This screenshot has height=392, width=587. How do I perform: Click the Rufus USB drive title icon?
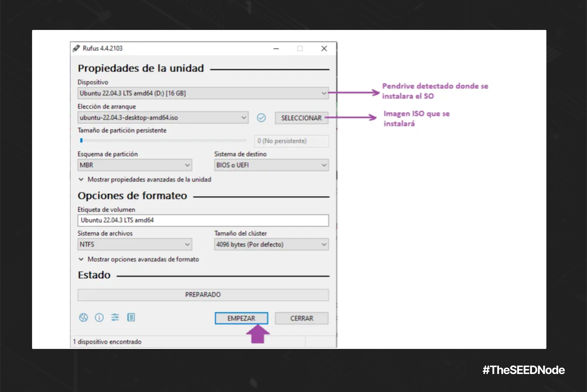76,48
